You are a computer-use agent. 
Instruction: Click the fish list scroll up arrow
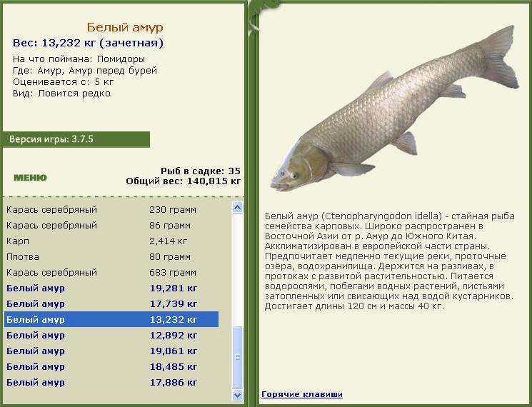click(238, 207)
